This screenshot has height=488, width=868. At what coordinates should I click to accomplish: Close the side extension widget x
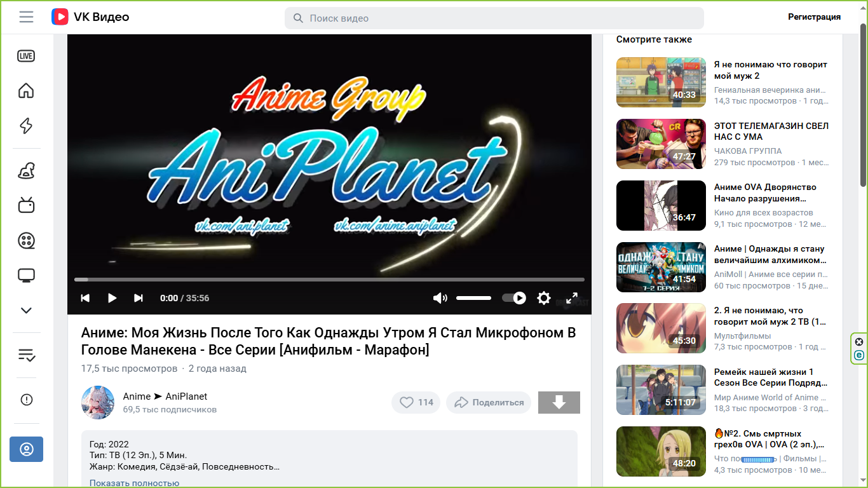[859, 342]
